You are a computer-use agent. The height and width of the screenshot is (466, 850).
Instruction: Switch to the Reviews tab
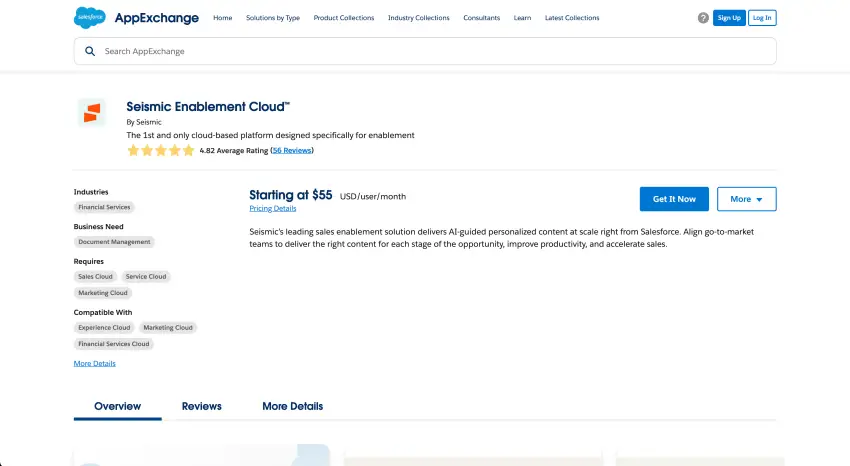[x=201, y=407]
